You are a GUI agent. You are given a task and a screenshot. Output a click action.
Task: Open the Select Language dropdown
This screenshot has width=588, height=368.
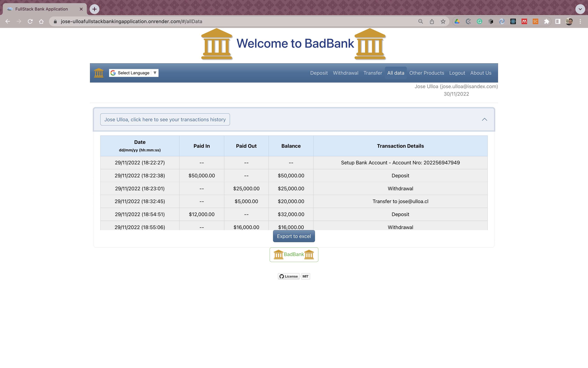(x=134, y=73)
